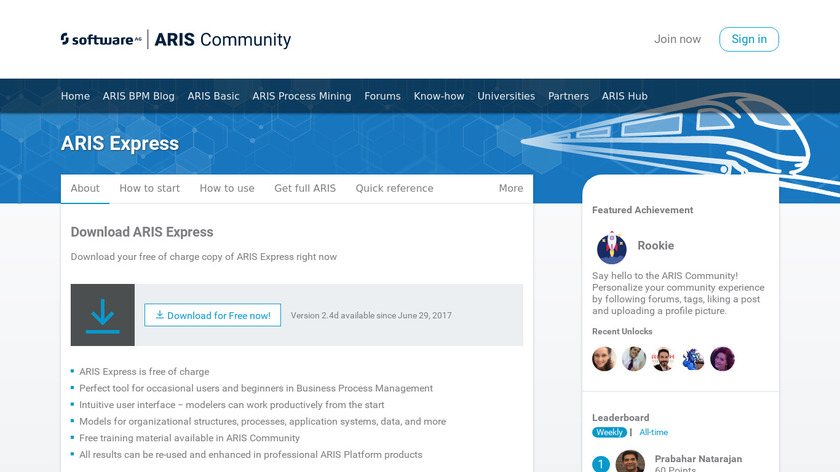Click the Download ARIS Express heading

click(142, 232)
